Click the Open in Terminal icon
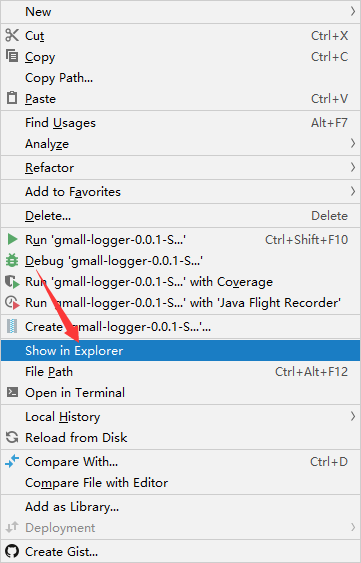Image resolution: width=361 pixels, height=563 pixels. coord(12,392)
